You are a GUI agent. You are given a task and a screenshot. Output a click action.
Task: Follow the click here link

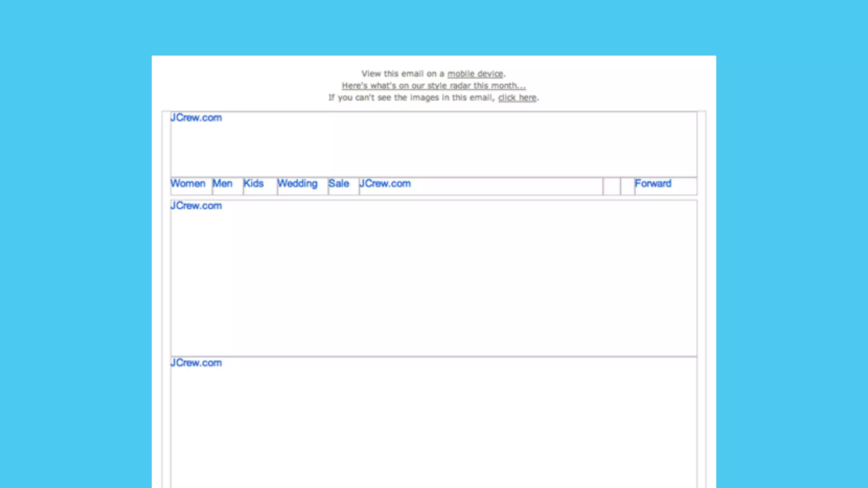[x=517, y=97]
